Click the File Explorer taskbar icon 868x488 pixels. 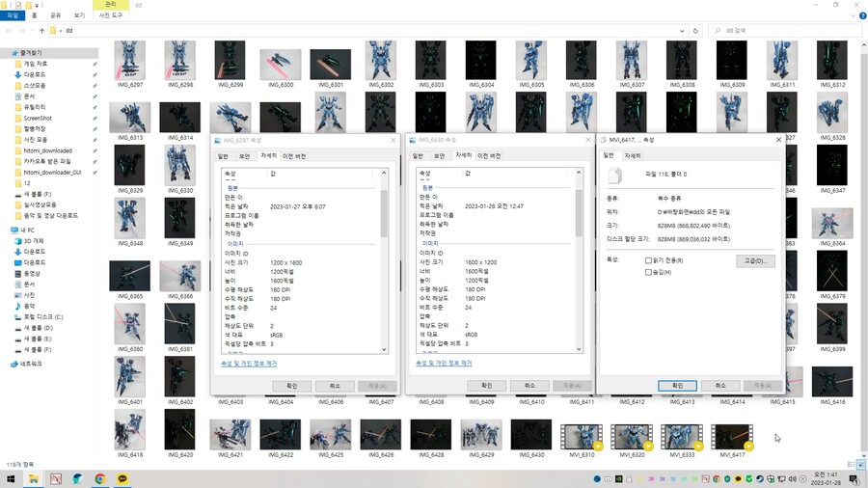coord(33,479)
